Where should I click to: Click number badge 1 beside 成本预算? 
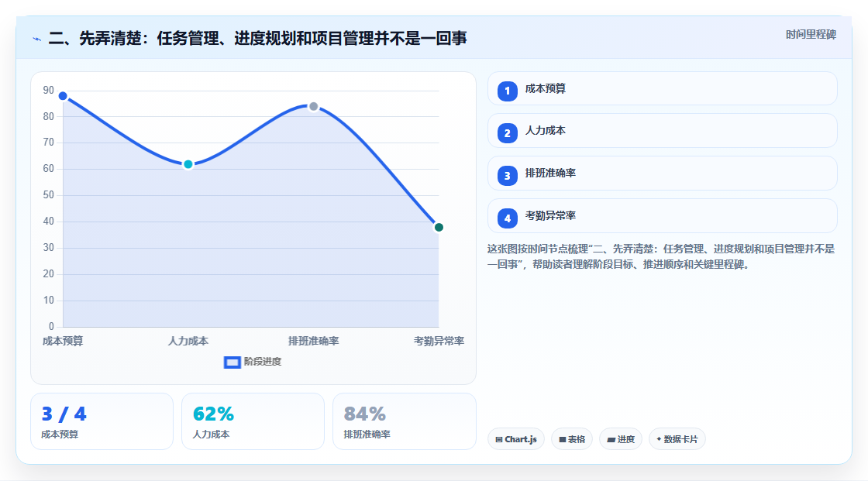pos(507,91)
